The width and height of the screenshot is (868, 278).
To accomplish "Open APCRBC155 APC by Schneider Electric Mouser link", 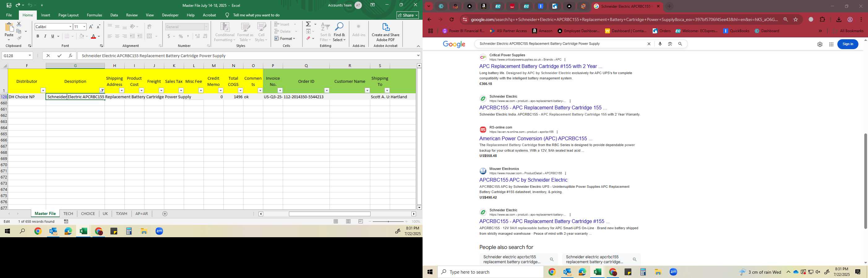I will point(523,180).
